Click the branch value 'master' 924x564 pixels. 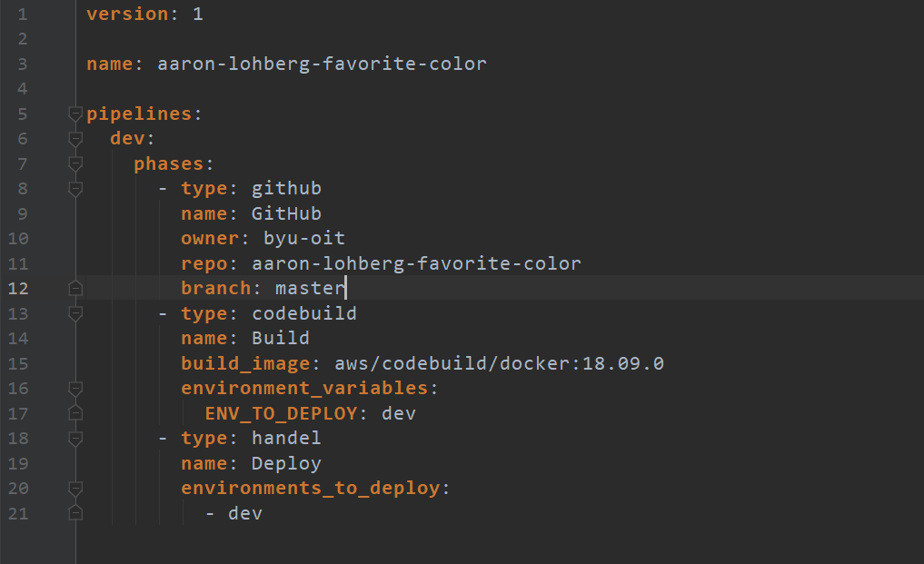(311, 288)
